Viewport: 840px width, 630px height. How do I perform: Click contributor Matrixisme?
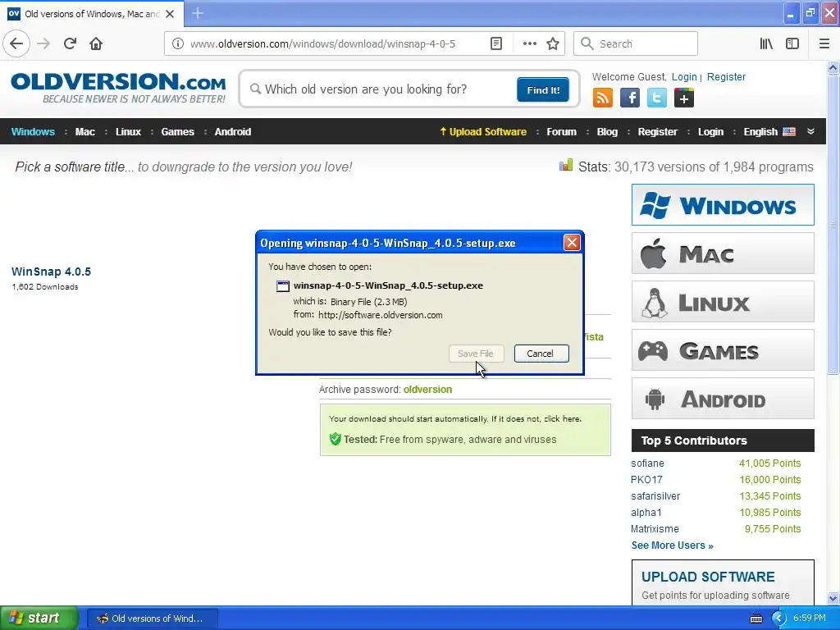click(x=655, y=529)
